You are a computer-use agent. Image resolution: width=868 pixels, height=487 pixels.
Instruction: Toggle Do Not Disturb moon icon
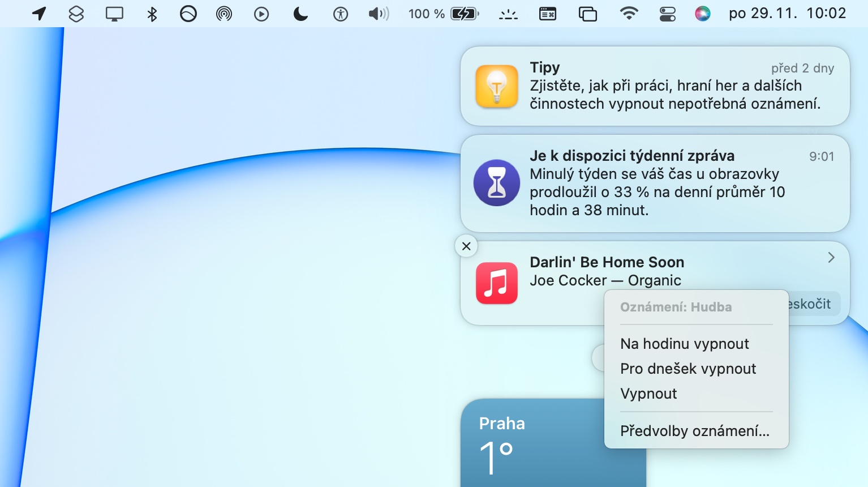click(x=300, y=14)
